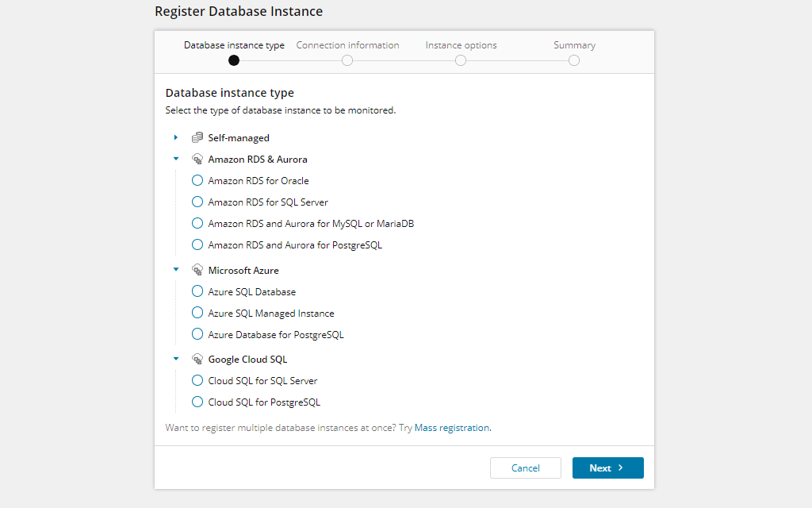Collapse the Amazon RDS & Aurora section

pos(175,158)
